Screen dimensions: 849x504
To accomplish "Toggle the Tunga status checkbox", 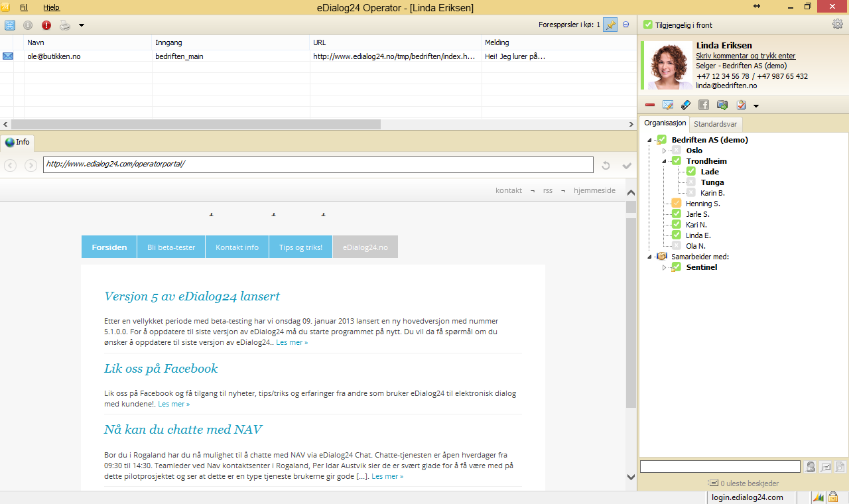I will pos(691,182).
